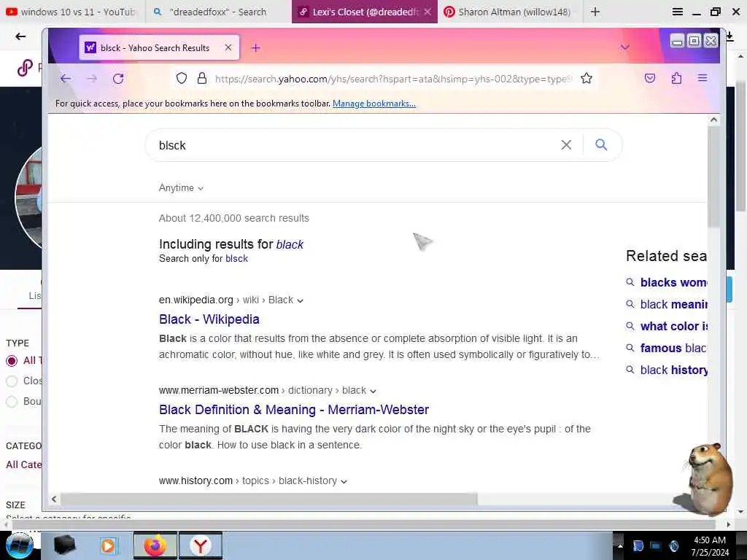Click the site security padlock icon

pos(202,78)
